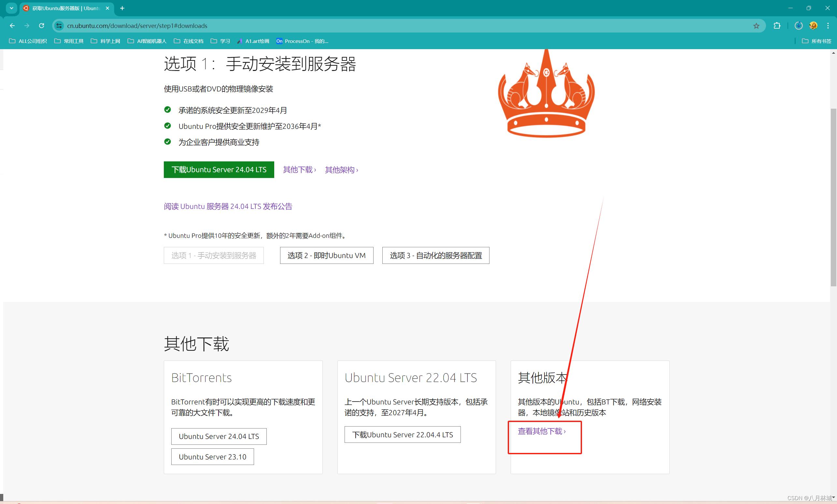Switch to 选项 3 自动化的服务器配置 tab
Viewport: 837px width, 504px height.
[435, 255]
